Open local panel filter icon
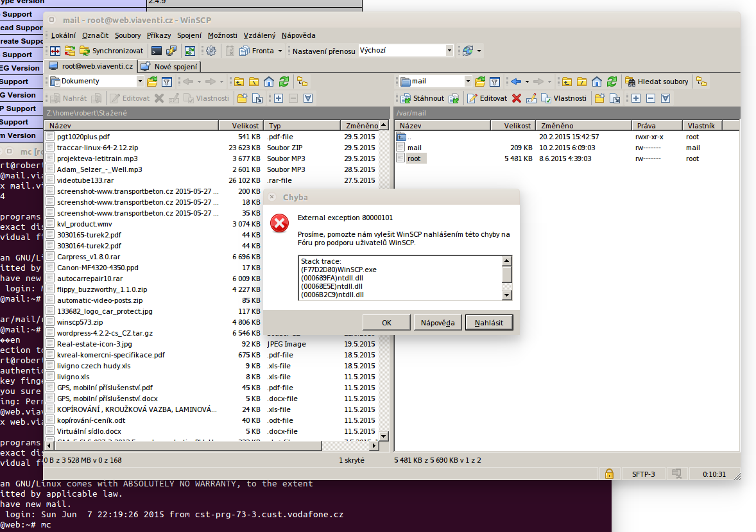756x532 pixels. (167, 82)
